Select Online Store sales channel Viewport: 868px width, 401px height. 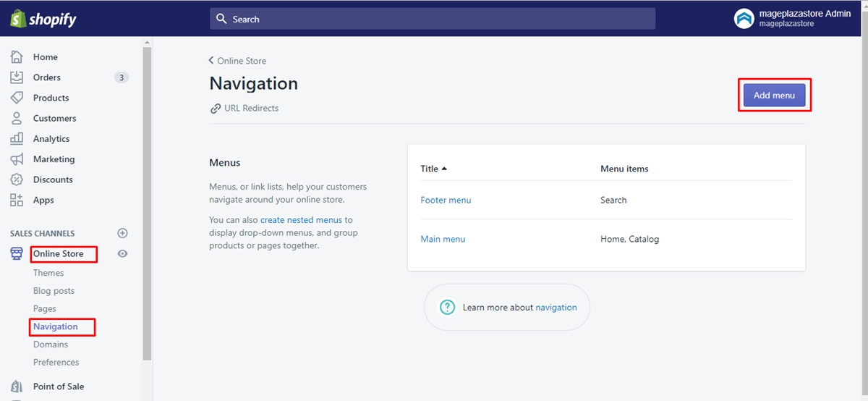pyautogui.click(x=59, y=254)
